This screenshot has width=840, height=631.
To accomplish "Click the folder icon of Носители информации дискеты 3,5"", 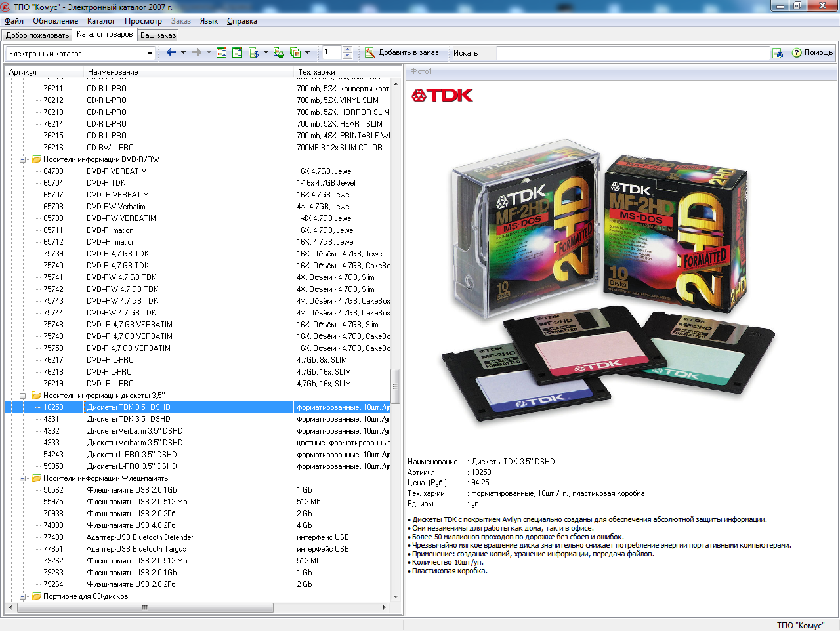I will (37, 396).
